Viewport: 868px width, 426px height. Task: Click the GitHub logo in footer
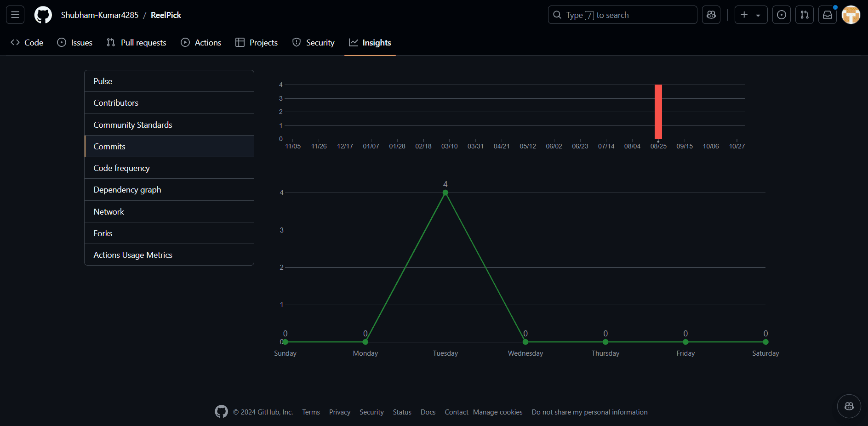tap(221, 412)
